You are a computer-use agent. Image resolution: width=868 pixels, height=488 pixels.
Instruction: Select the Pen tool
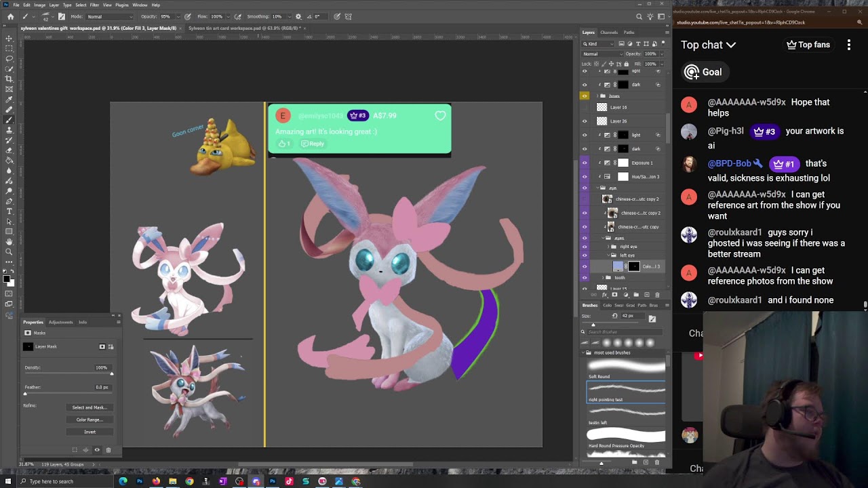pos(9,201)
